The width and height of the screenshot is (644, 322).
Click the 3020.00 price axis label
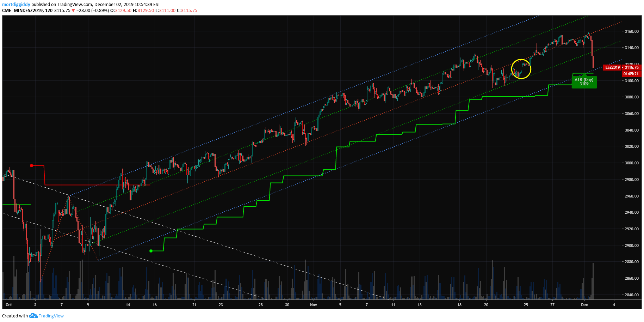(x=632, y=146)
